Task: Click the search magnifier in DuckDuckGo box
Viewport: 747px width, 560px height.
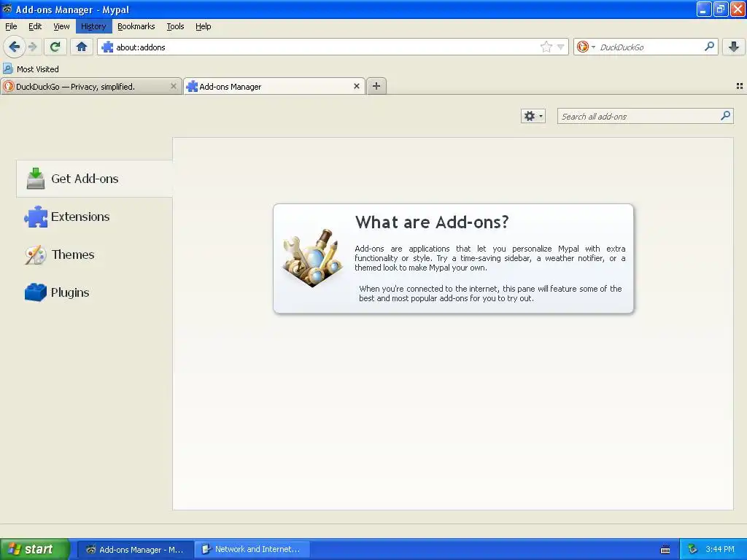Action: [x=709, y=46]
